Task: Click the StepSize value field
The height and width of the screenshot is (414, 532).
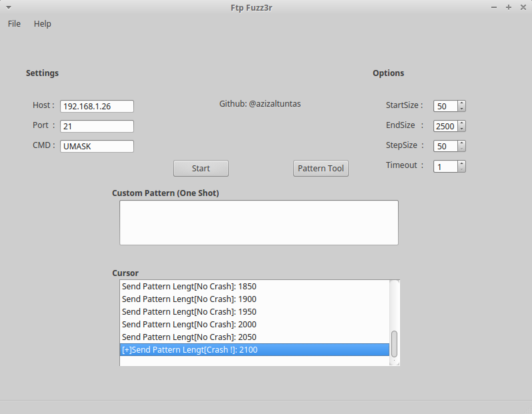Action: coord(445,146)
